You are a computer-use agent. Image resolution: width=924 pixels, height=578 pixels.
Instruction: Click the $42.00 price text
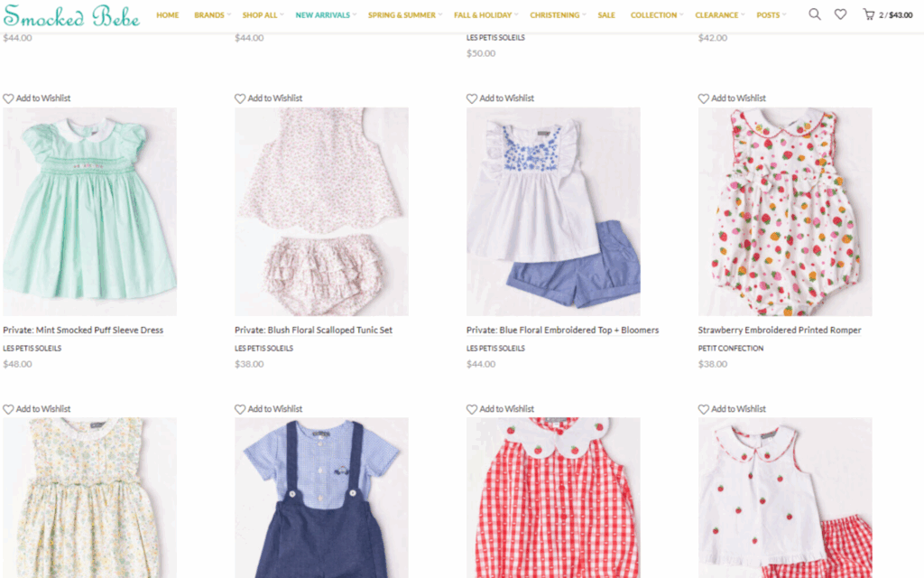pos(713,38)
